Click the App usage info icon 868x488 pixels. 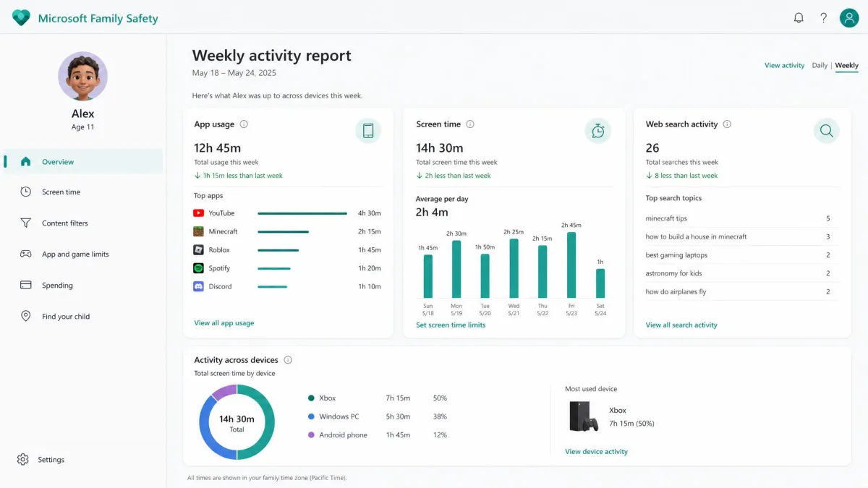244,124
